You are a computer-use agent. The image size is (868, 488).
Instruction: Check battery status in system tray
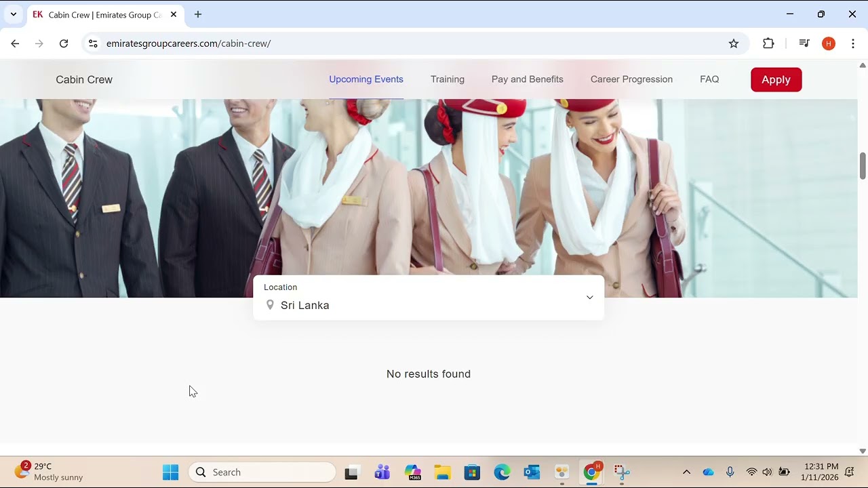coord(784,472)
